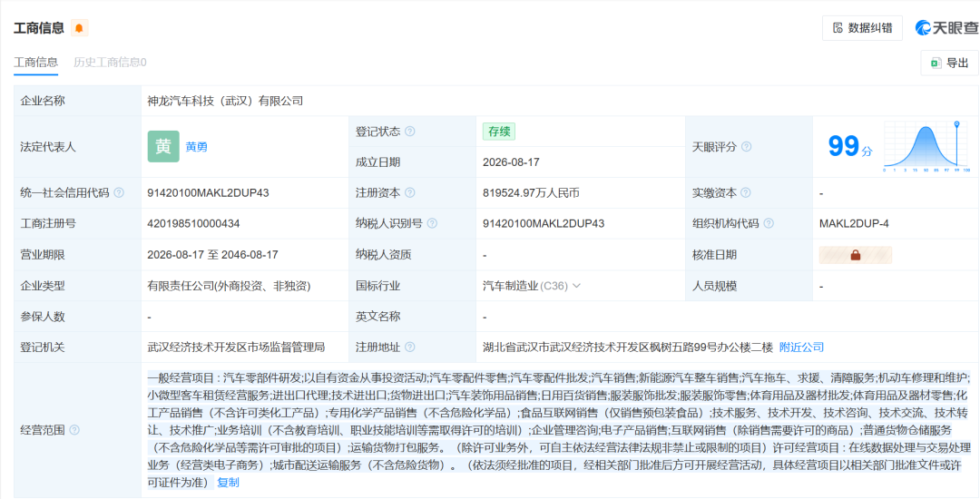Click help icon next to 统一社会信用代码

click(x=119, y=193)
